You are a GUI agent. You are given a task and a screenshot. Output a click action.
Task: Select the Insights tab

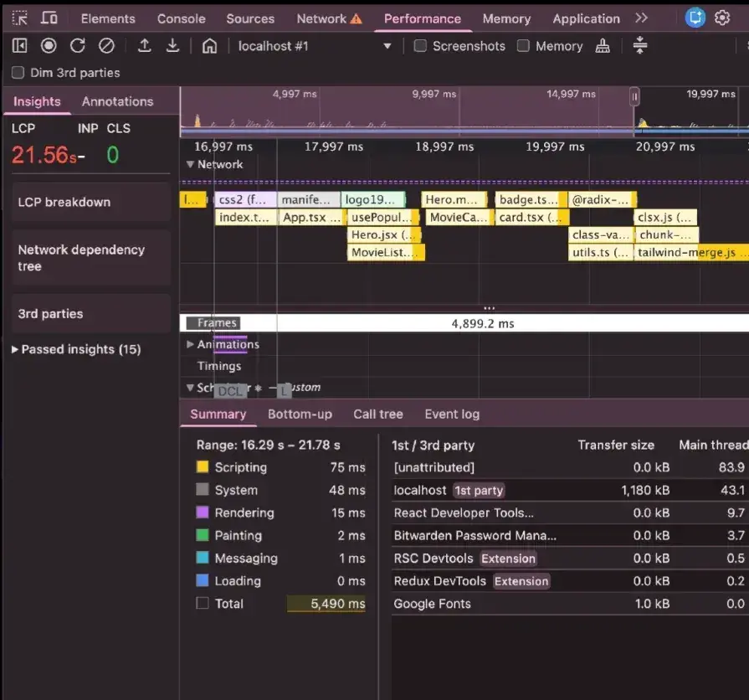37,101
